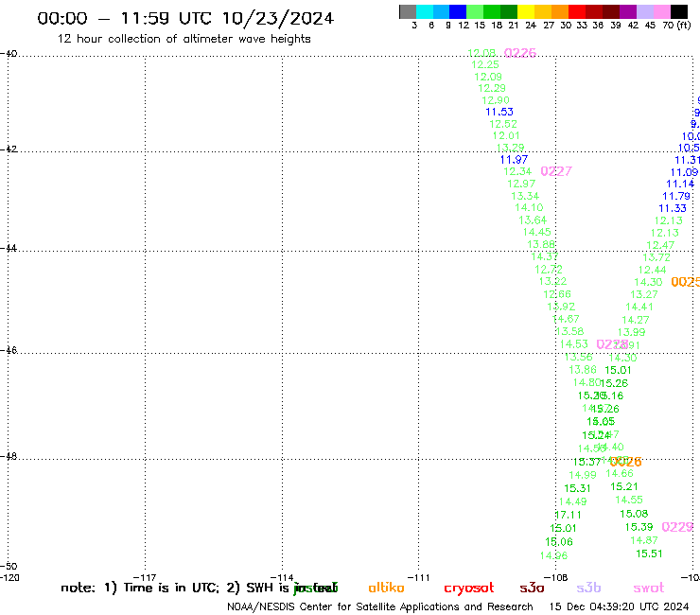Pick the red 33 ft legend swatch
Image resolution: width=700 pixels, height=615 pixels.
pyautogui.click(x=577, y=11)
